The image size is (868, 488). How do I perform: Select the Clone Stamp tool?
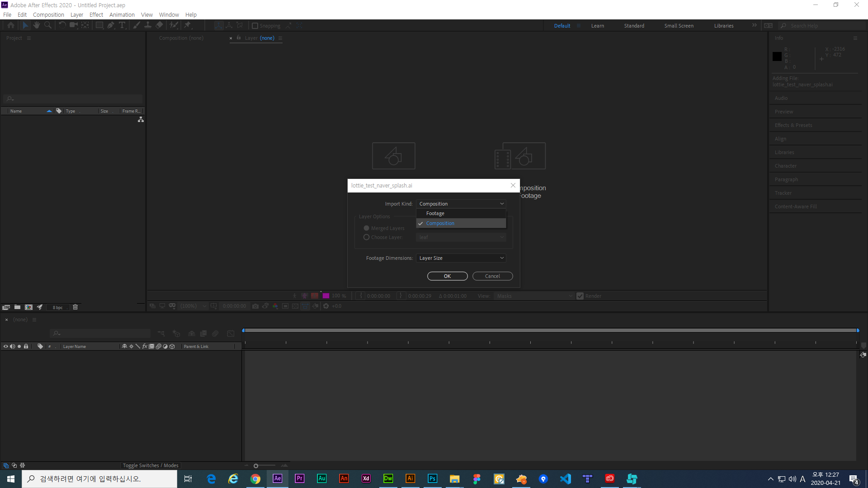(x=148, y=25)
